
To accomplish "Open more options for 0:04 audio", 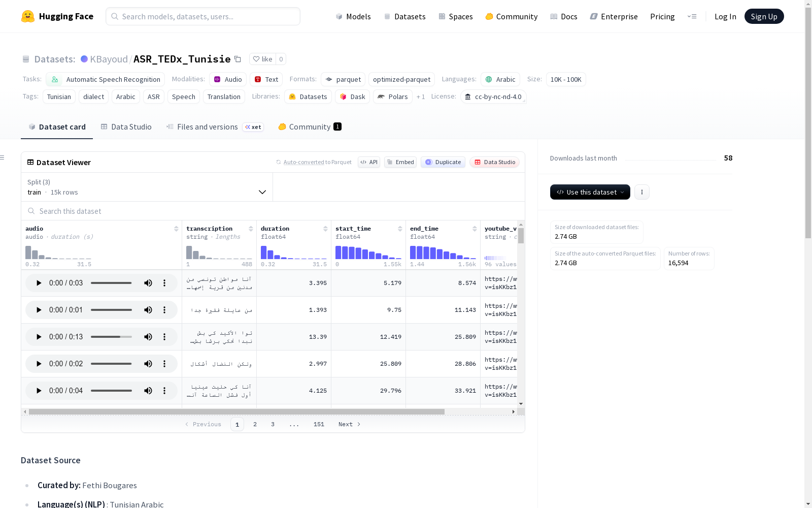I will pyautogui.click(x=164, y=391).
